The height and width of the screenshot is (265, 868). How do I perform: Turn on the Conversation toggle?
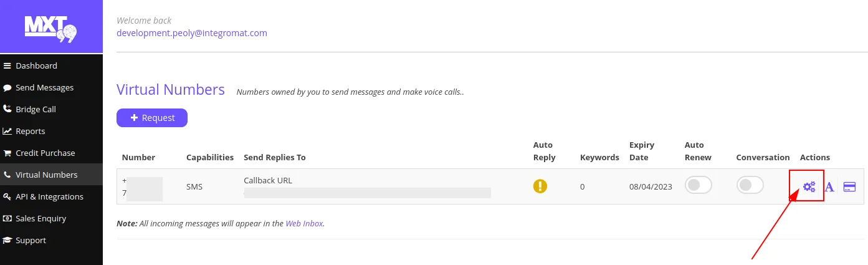tap(750, 185)
